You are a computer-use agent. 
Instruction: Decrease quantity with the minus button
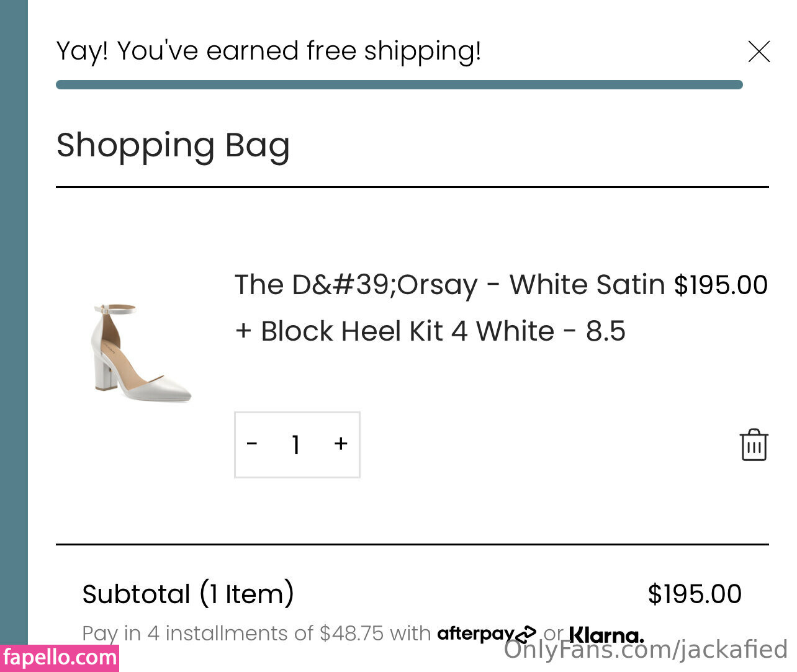tap(252, 444)
